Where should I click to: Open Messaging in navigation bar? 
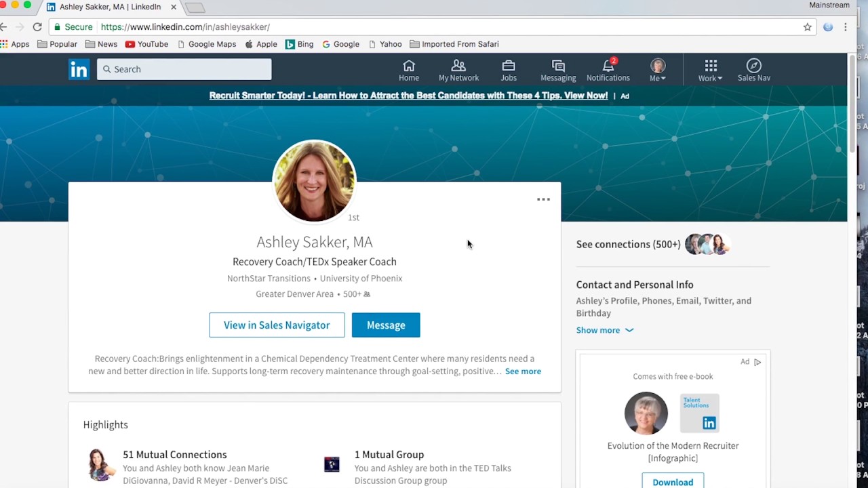pyautogui.click(x=558, y=70)
